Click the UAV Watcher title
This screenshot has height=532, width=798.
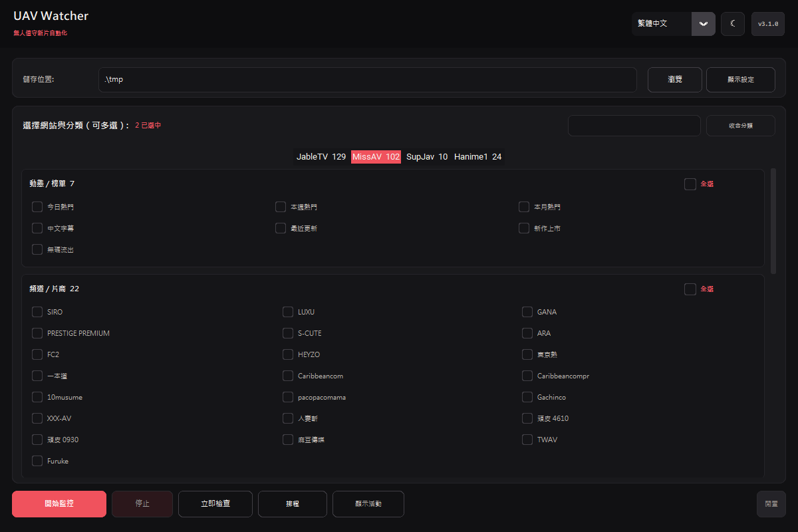[51, 16]
